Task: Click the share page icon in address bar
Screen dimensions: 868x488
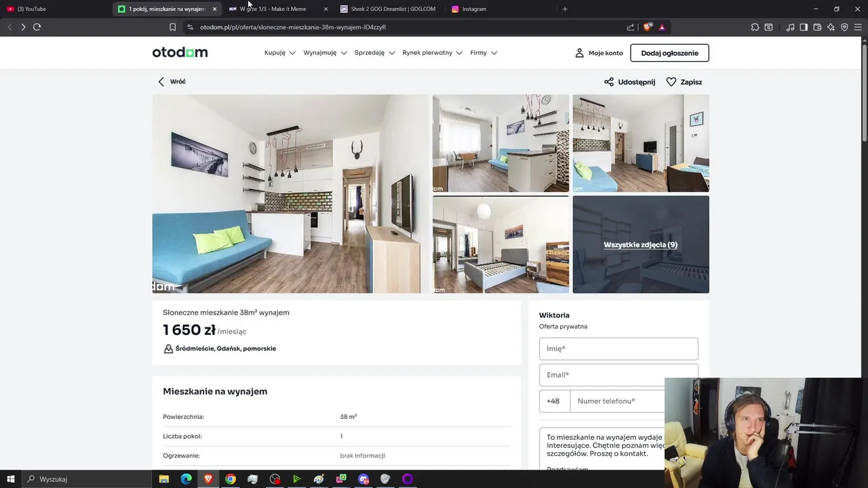Action: [x=631, y=27]
